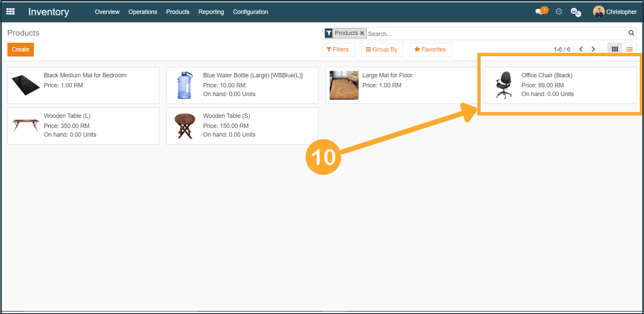Switch to list view
The image size is (644, 314).
tap(629, 49)
